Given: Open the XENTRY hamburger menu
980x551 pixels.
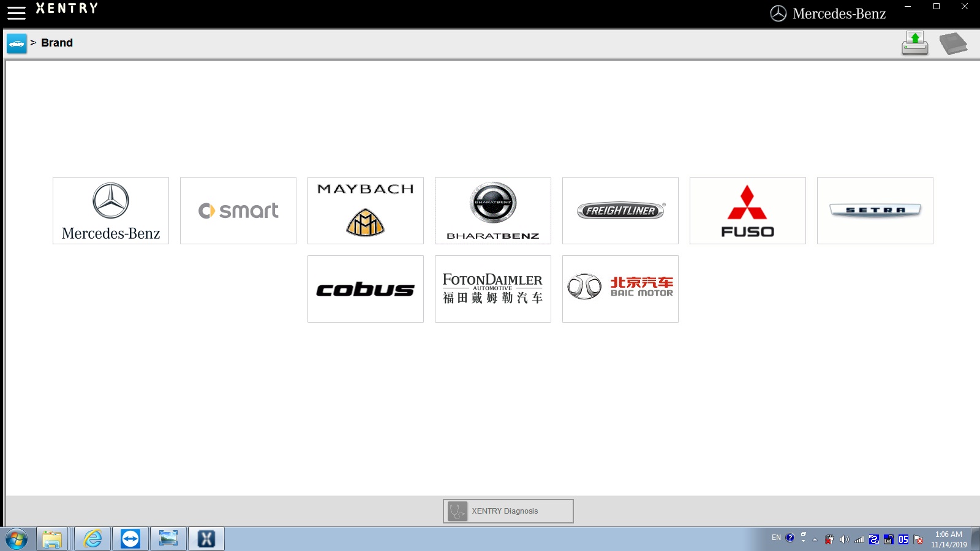Looking at the screenshot, I should [17, 13].
